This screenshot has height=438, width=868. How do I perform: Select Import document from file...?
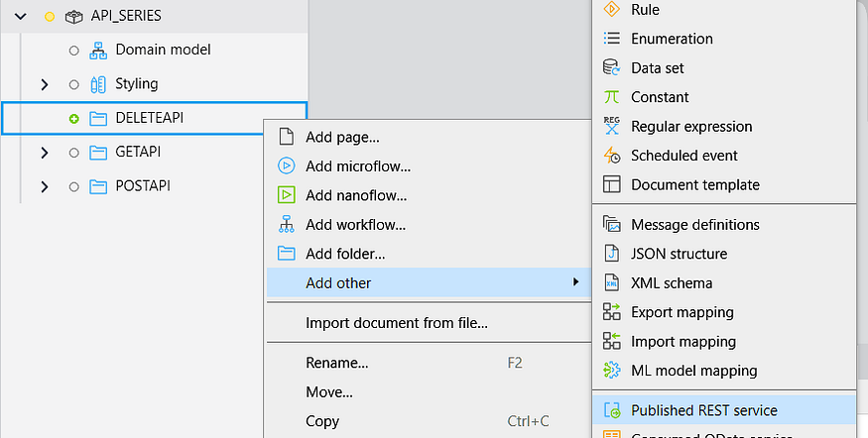396,323
